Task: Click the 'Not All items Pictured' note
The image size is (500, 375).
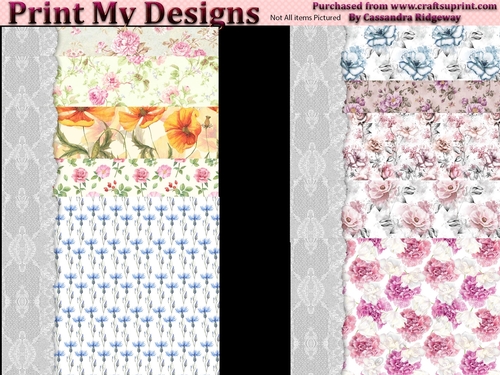Action: tap(305, 18)
